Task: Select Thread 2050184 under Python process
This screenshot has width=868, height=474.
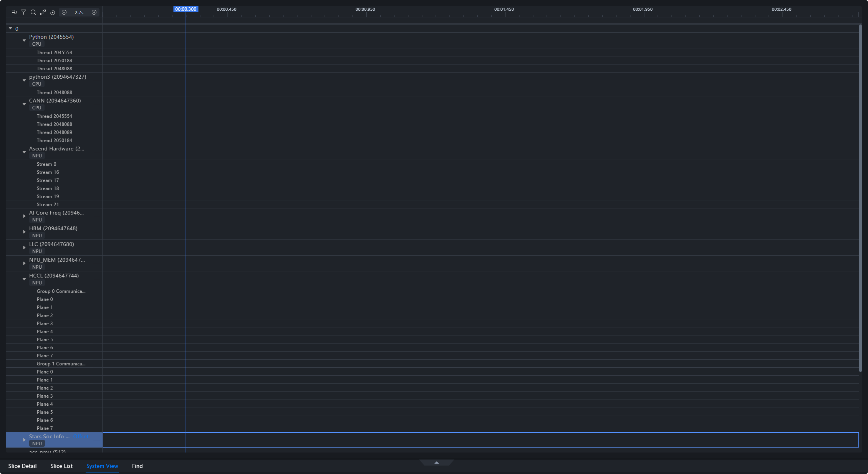Action: point(54,61)
